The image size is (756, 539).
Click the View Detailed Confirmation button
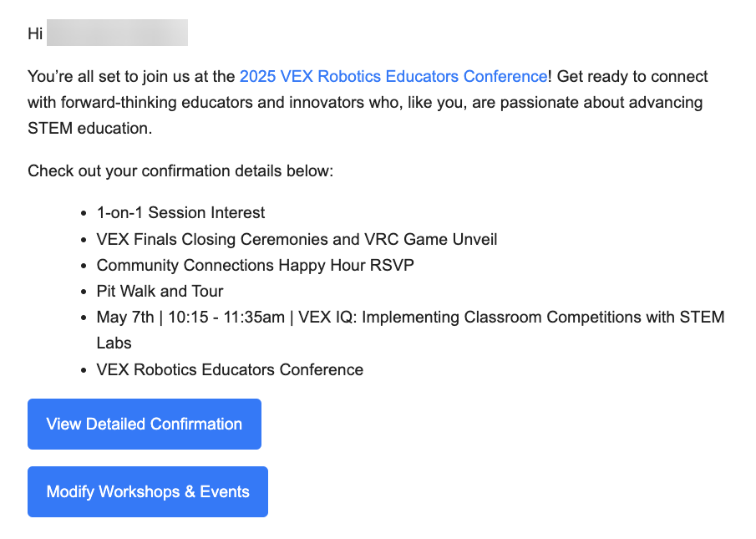click(145, 425)
